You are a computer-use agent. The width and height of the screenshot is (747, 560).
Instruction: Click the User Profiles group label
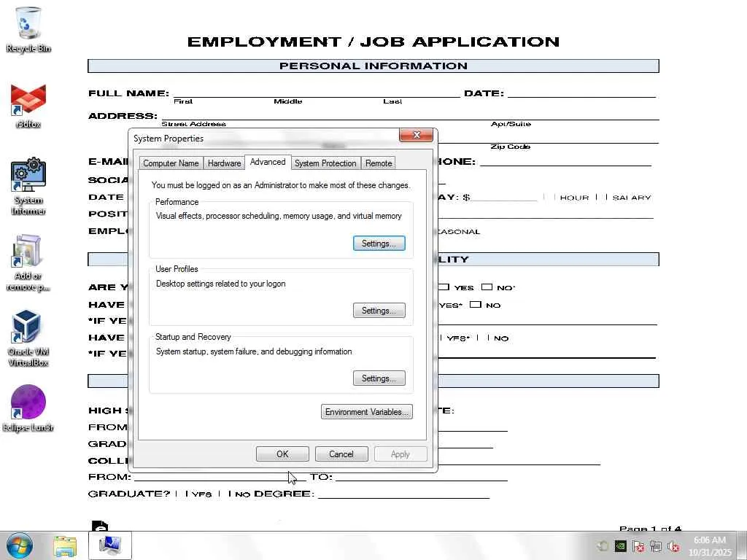click(x=177, y=269)
